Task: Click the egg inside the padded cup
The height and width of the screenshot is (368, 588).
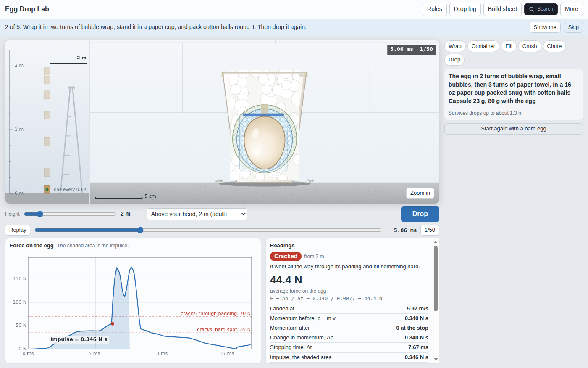Action: tap(265, 143)
